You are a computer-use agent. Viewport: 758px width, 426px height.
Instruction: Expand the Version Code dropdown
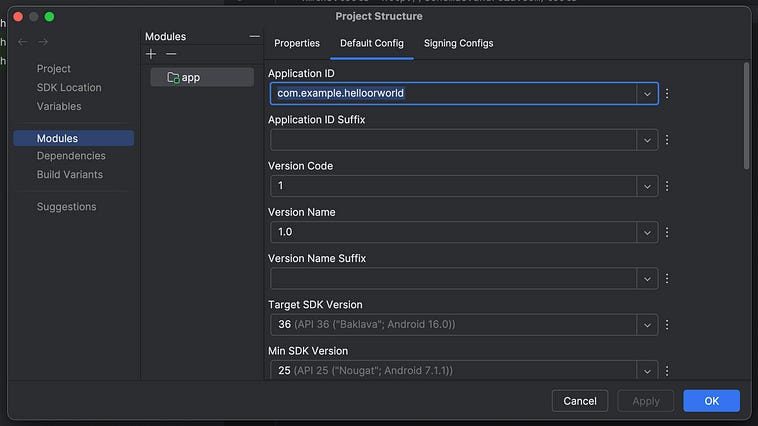(647, 186)
